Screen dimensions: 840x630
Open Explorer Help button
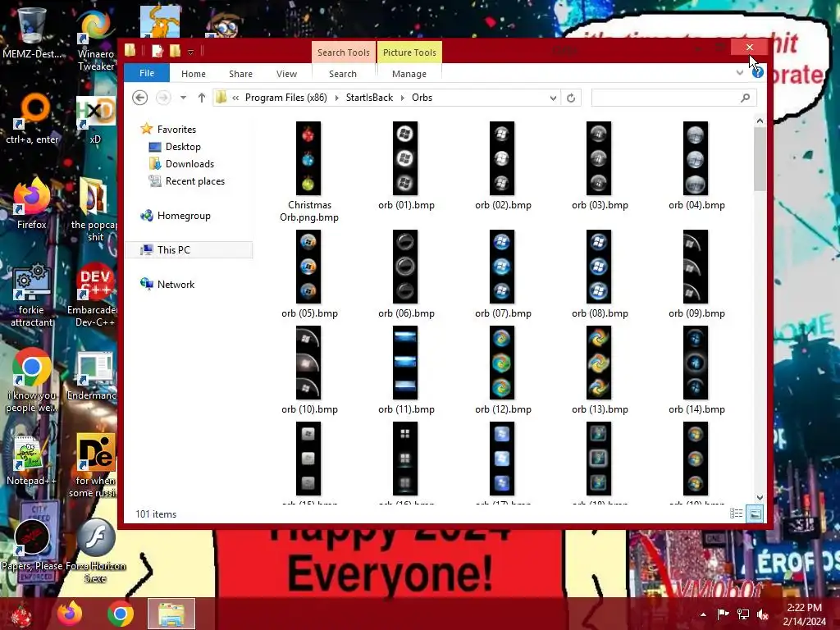point(757,72)
